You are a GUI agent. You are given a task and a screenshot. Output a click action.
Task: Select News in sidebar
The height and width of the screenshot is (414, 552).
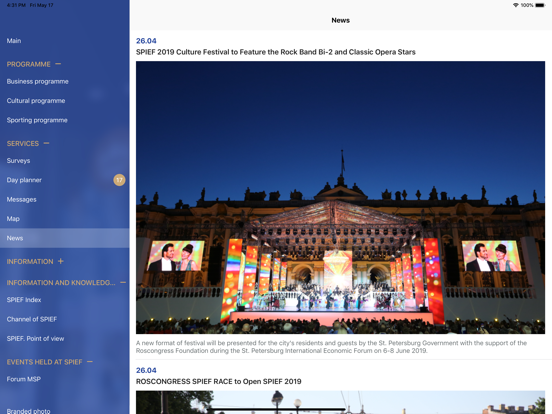[64, 238]
